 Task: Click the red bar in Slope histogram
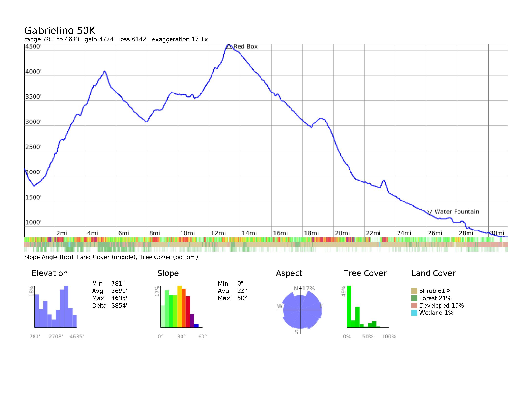point(188,311)
